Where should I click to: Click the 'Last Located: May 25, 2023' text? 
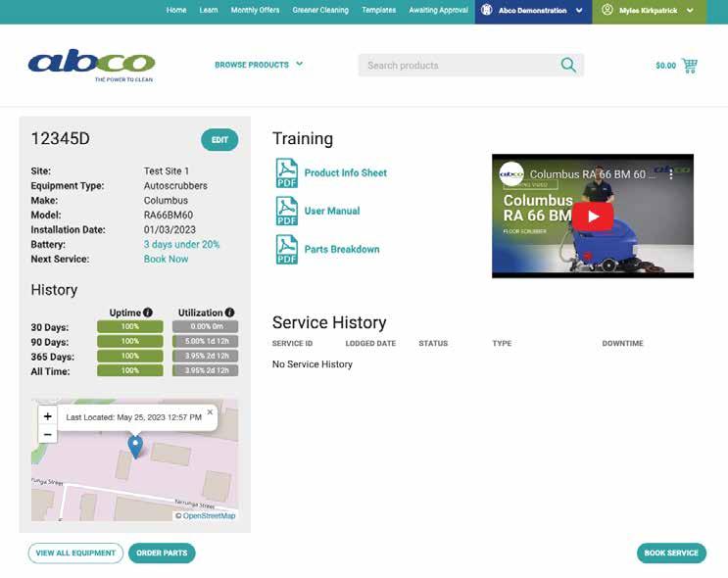(133, 417)
